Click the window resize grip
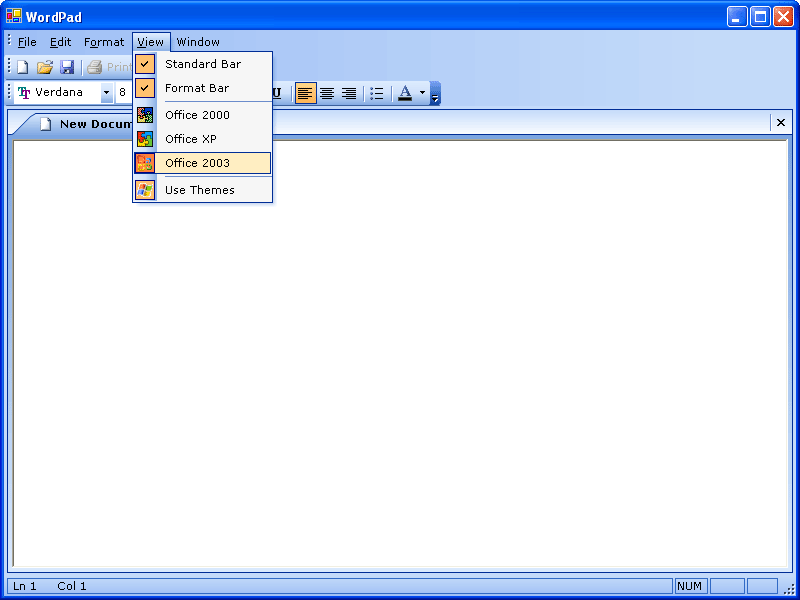The height and width of the screenshot is (600, 800). click(789, 589)
